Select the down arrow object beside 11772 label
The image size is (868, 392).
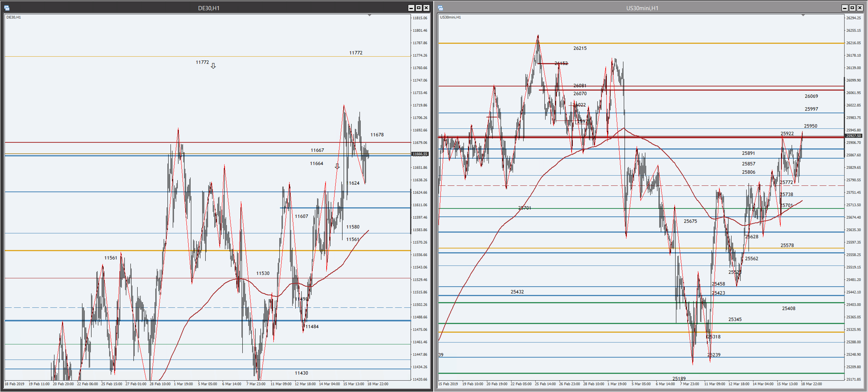[x=213, y=66]
